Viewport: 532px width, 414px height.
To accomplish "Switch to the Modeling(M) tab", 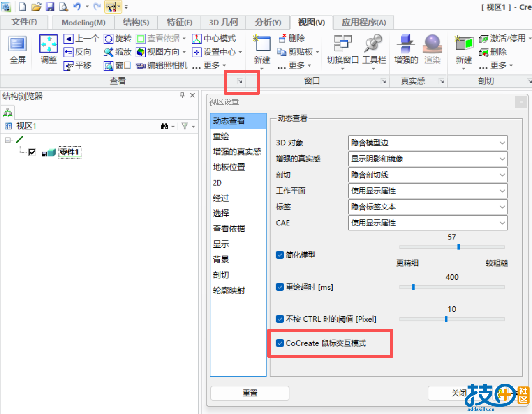I will (83, 23).
